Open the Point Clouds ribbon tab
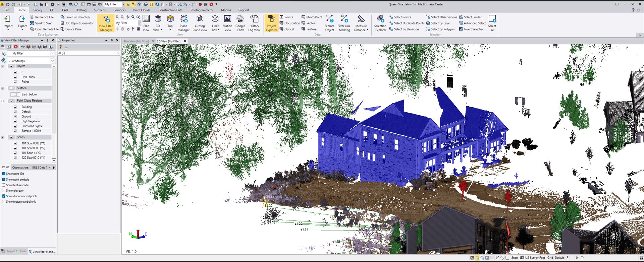This screenshot has width=644, height=262. pos(142,10)
